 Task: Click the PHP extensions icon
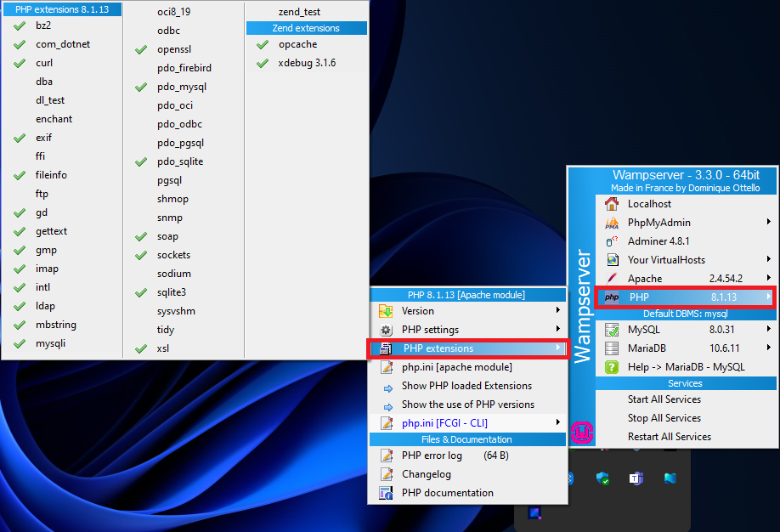point(386,348)
